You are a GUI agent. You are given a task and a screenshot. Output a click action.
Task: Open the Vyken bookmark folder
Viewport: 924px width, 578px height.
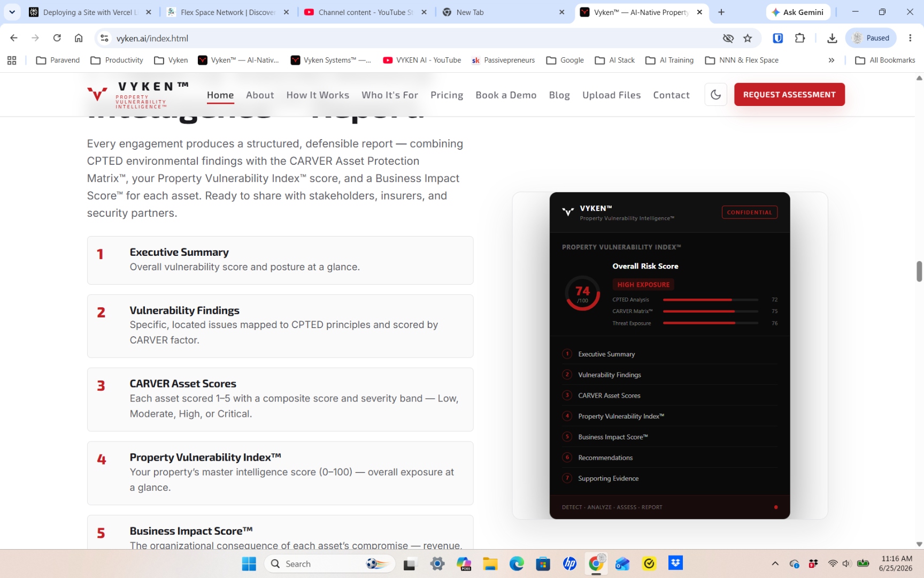coord(171,60)
